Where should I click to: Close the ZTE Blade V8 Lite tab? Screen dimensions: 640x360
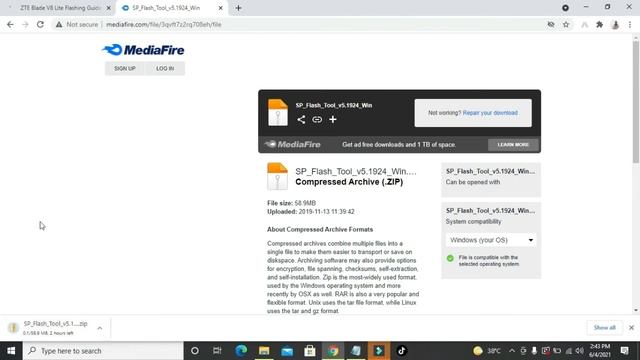109,8
